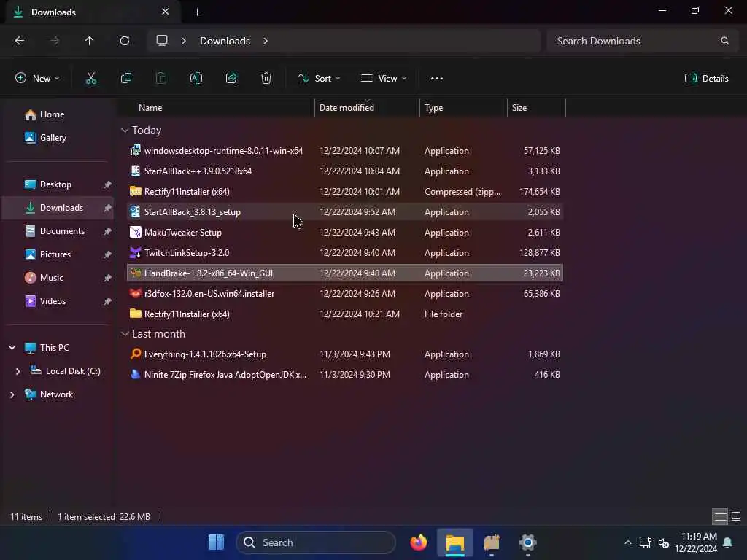Click the Windows Start button
747x560 pixels.
(216, 542)
